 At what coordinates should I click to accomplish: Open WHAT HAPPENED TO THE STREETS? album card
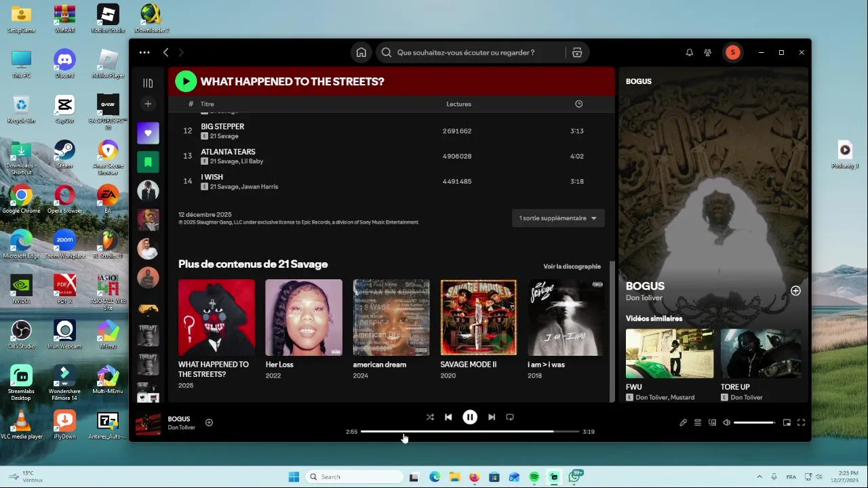coord(216,333)
